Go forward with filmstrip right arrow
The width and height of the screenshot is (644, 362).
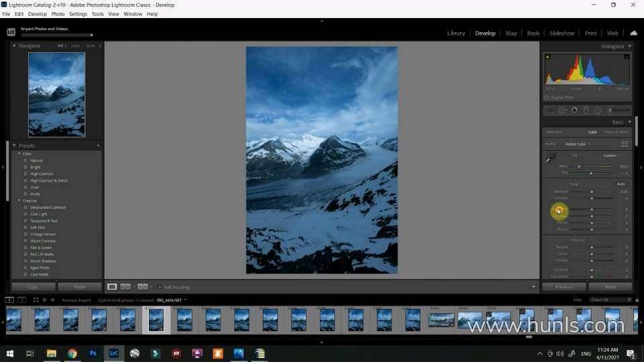pos(52,300)
